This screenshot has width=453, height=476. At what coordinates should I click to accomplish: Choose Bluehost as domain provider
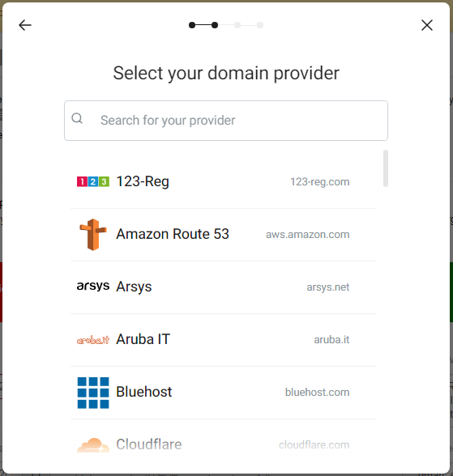[144, 392]
